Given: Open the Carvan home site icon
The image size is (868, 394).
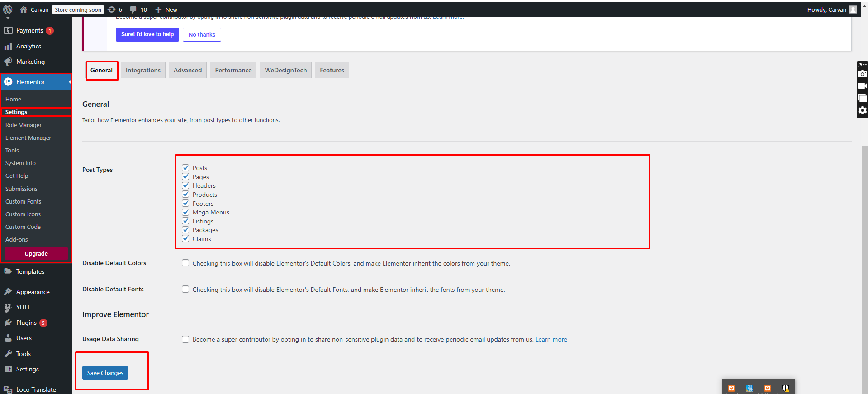Looking at the screenshot, I should (24, 9).
